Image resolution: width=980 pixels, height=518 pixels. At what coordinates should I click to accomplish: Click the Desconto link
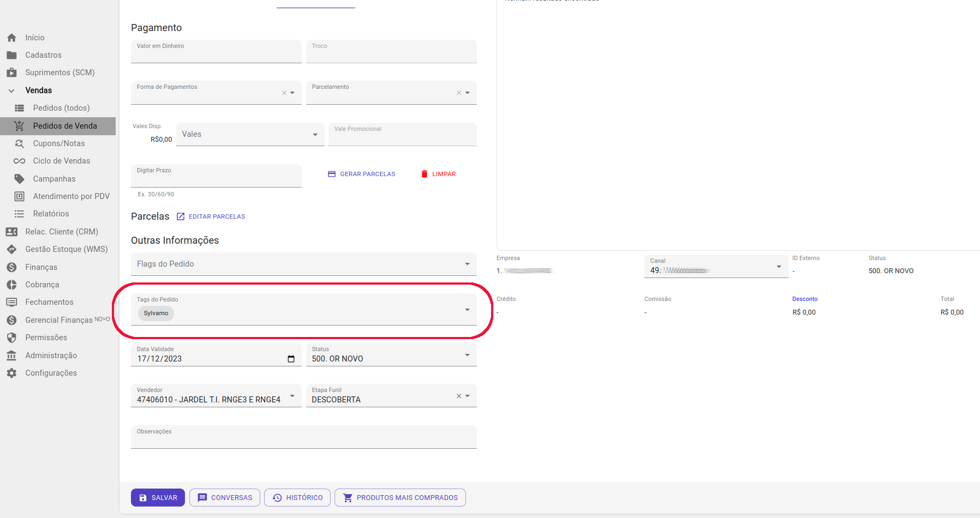click(x=805, y=299)
